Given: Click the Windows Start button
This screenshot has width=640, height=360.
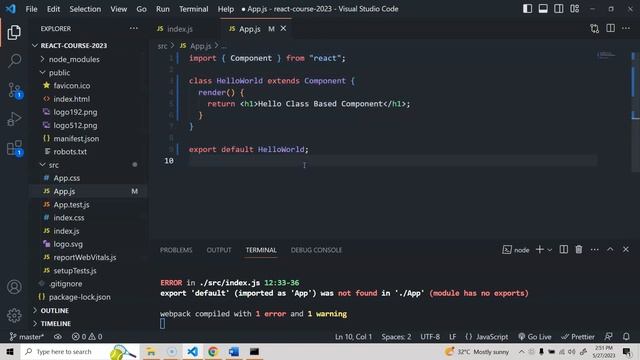Looking at the screenshot, I should coord(10,351).
